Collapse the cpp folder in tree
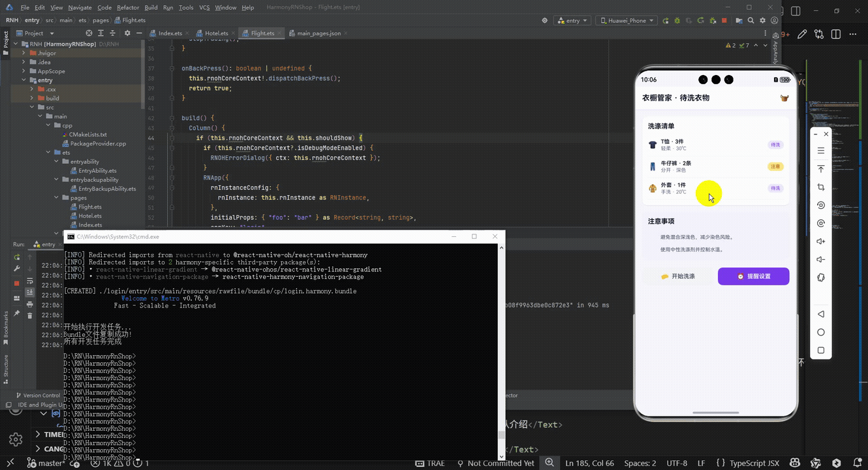The image size is (868, 470). point(48,125)
